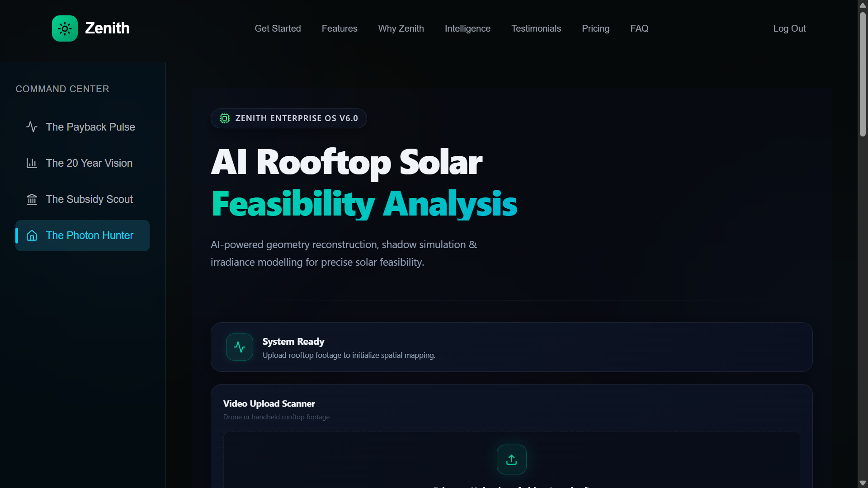Open the Intelligence nav link
This screenshot has width=868, height=488.
[x=467, y=28]
